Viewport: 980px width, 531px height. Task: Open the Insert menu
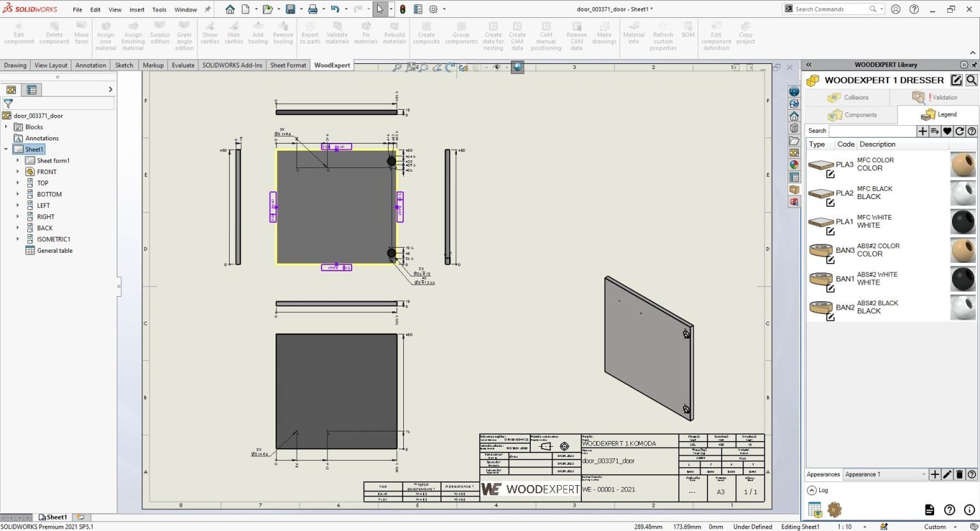(x=137, y=10)
